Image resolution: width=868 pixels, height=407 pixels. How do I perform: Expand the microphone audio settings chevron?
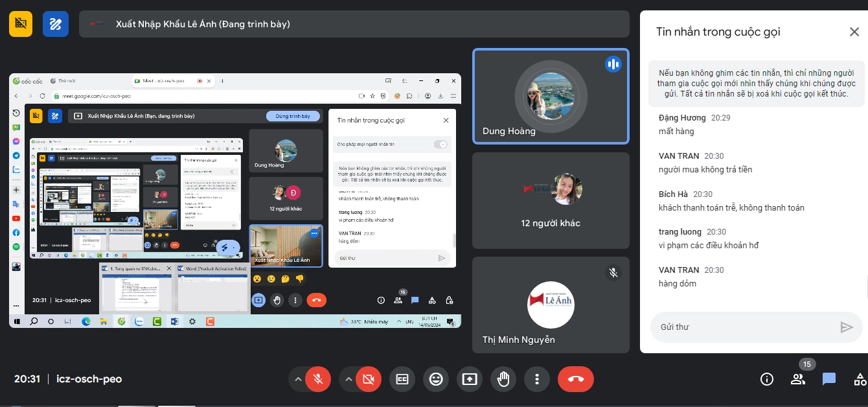[298, 379]
